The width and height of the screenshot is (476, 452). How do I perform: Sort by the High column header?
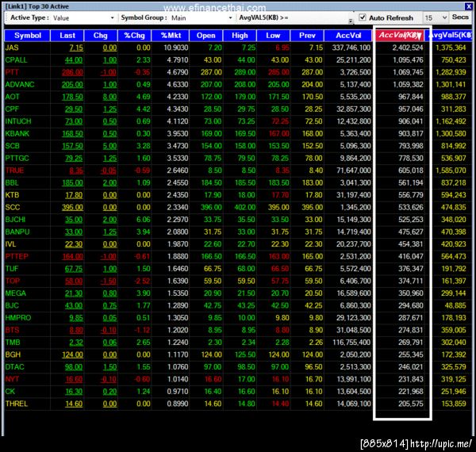click(x=240, y=36)
